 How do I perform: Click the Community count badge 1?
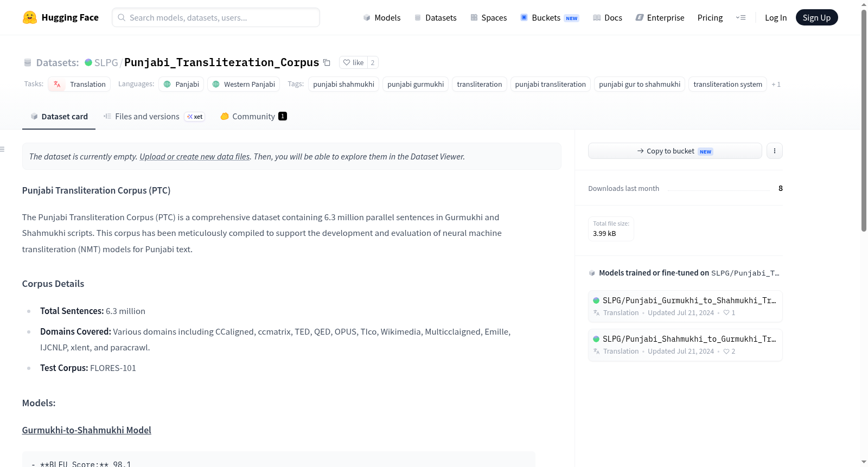tap(283, 116)
